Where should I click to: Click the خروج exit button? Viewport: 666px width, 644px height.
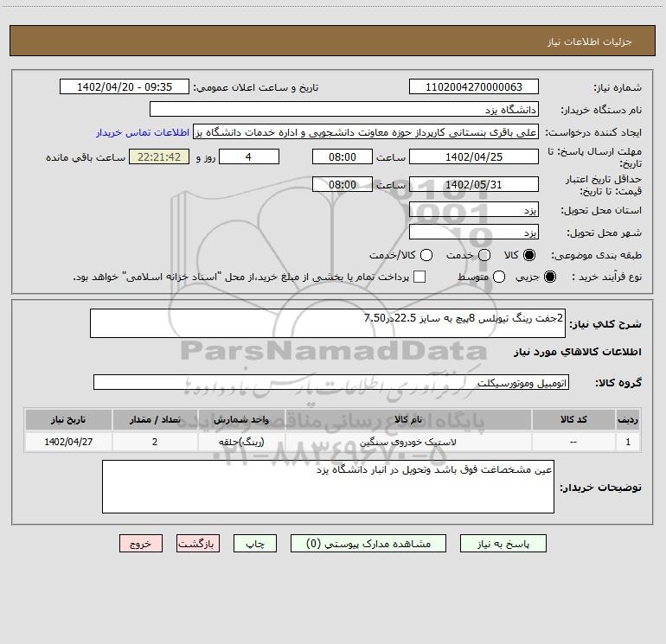(x=141, y=544)
